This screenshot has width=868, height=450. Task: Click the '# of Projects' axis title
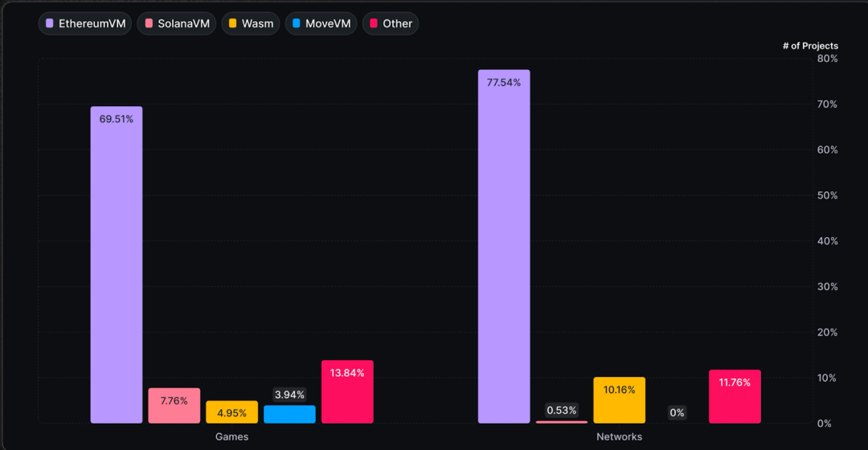[810, 46]
